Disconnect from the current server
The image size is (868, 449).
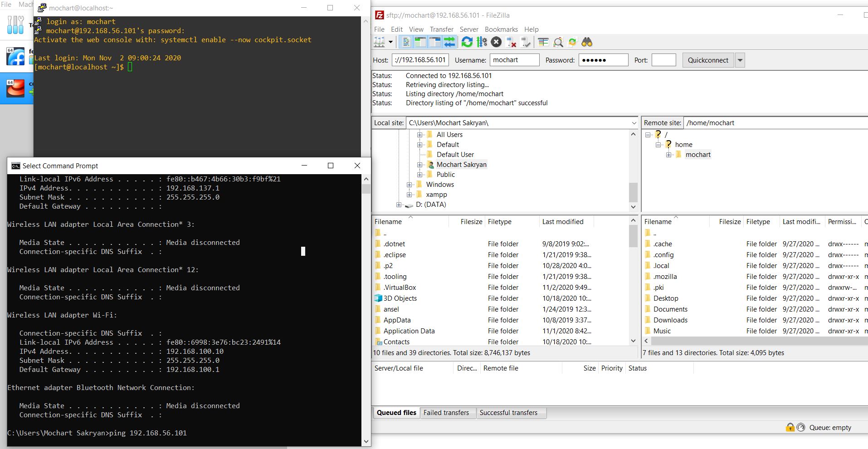(511, 42)
